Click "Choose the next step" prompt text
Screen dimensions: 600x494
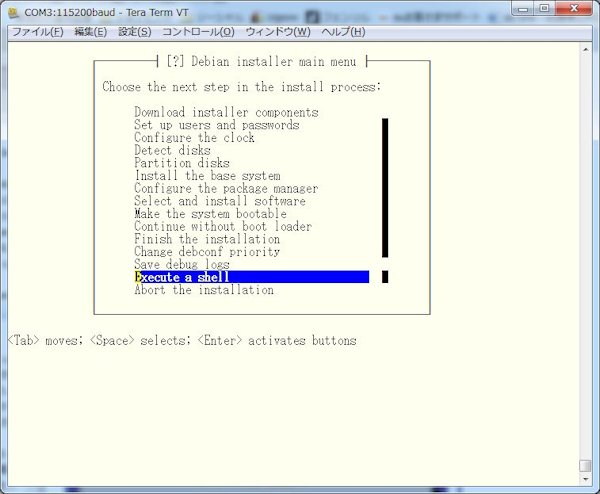tap(242, 87)
